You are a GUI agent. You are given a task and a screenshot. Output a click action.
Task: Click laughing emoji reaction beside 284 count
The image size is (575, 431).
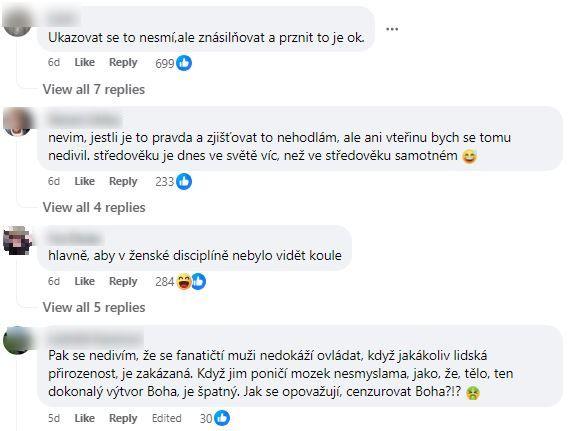pos(184,282)
